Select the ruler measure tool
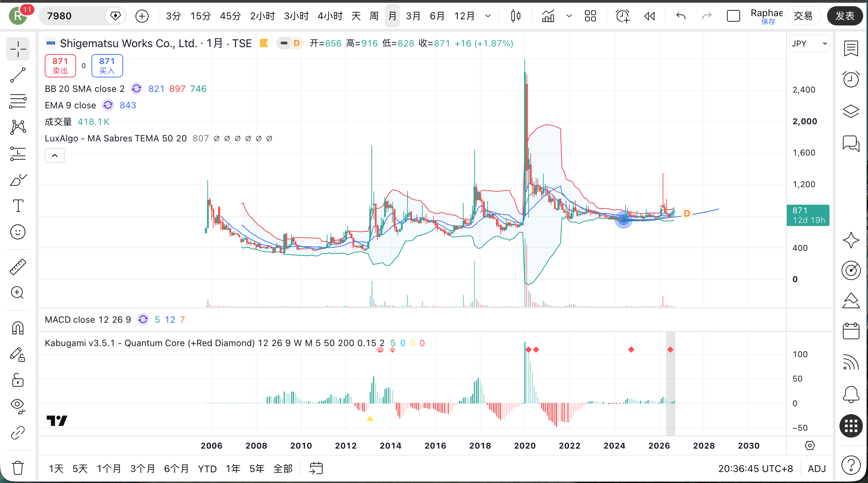The image size is (868, 483). (x=18, y=267)
